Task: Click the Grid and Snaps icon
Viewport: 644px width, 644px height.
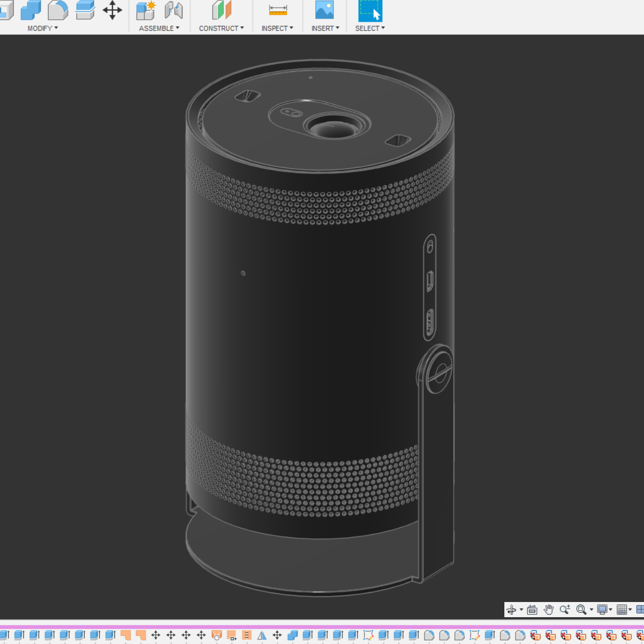Action: pyautogui.click(x=622, y=610)
